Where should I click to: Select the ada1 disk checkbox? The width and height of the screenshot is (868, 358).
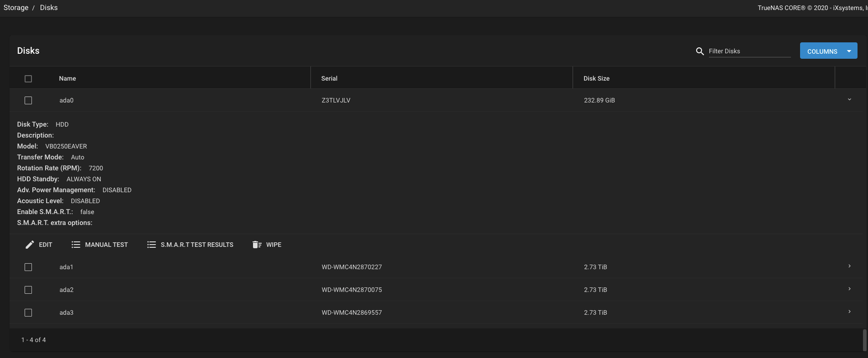pyautogui.click(x=28, y=267)
